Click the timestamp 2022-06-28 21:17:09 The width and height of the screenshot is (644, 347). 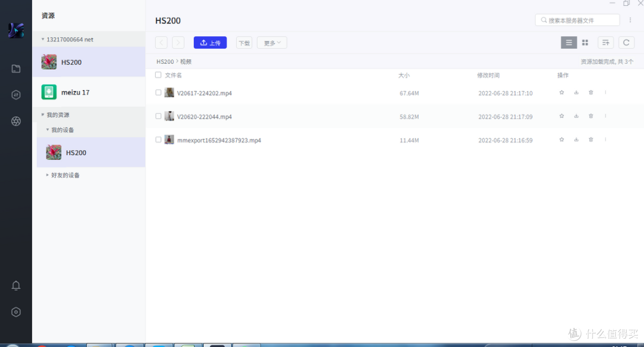[505, 117]
